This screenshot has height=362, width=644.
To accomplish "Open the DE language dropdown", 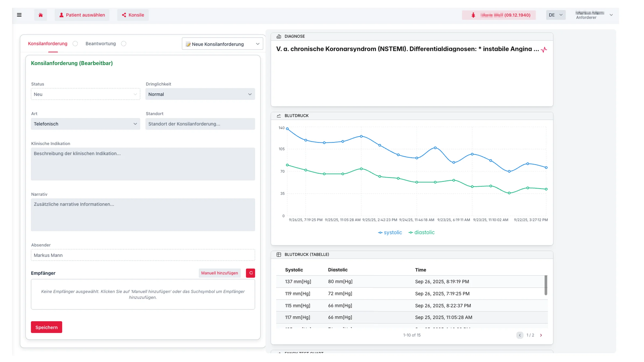I will (556, 15).
